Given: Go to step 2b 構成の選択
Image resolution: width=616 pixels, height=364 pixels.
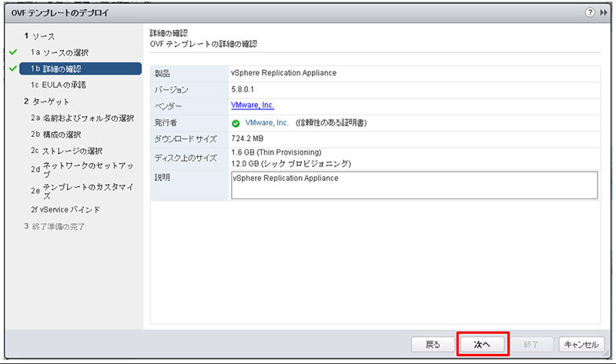Looking at the screenshot, I should pyautogui.click(x=55, y=135).
